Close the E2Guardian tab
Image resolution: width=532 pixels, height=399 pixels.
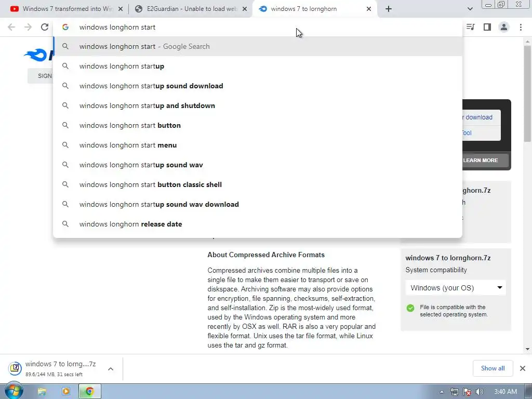(245, 9)
